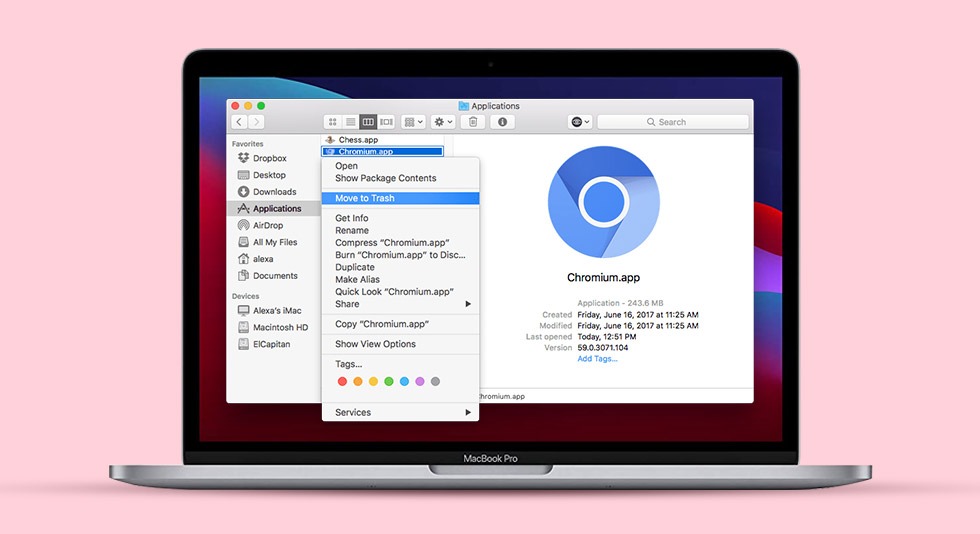Open All My Files in sidebar
This screenshot has height=534, width=980.
pyautogui.click(x=274, y=242)
